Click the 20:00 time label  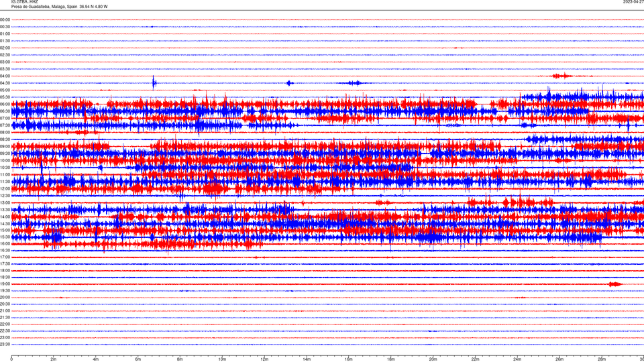click(5, 298)
